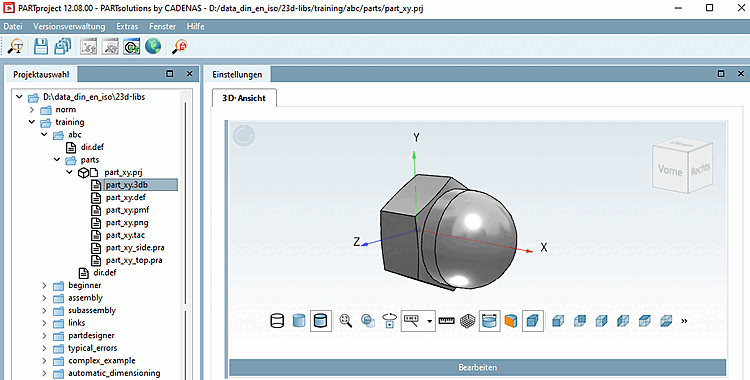Click the Vorne face of view cube

[670, 170]
